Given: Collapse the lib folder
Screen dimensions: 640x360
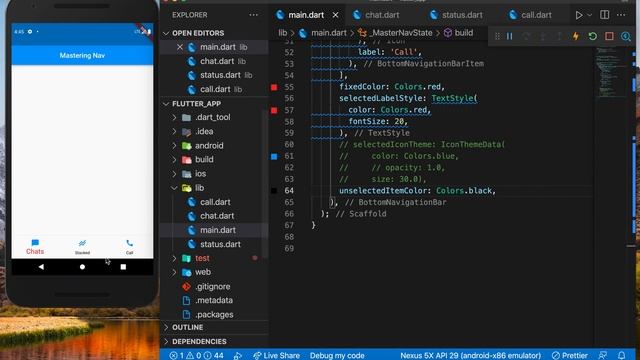Looking at the screenshot, I should point(174,188).
